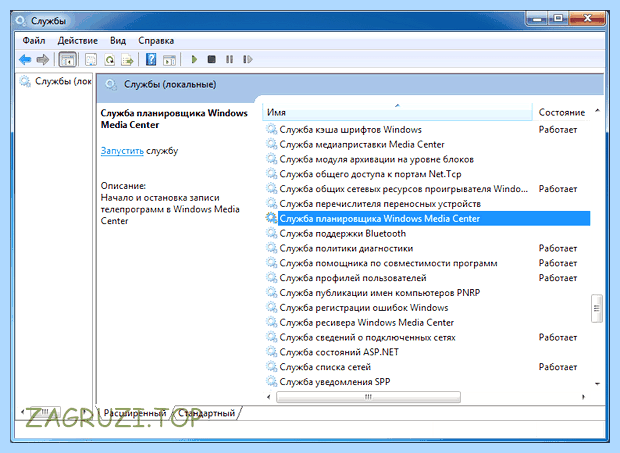Click the Refresh toolbar icon
The image size is (620, 453).
pyautogui.click(x=110, y=60)
